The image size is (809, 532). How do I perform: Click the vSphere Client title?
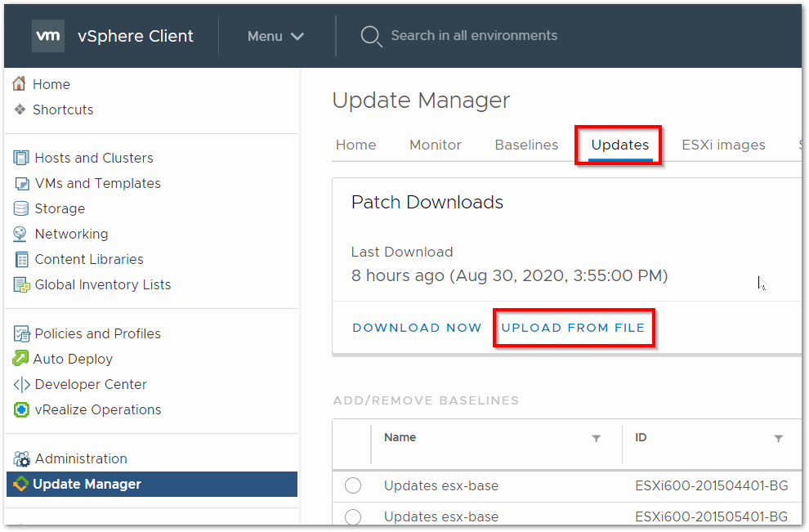[136, 36]
